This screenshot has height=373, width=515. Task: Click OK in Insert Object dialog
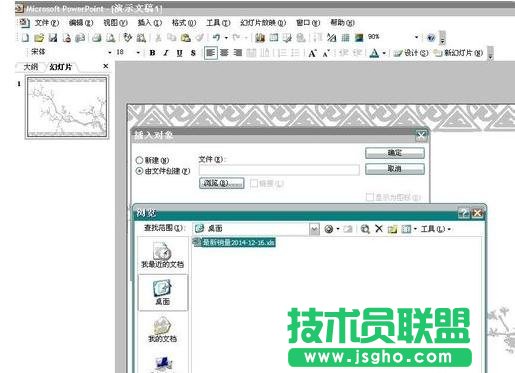point(395,153)
